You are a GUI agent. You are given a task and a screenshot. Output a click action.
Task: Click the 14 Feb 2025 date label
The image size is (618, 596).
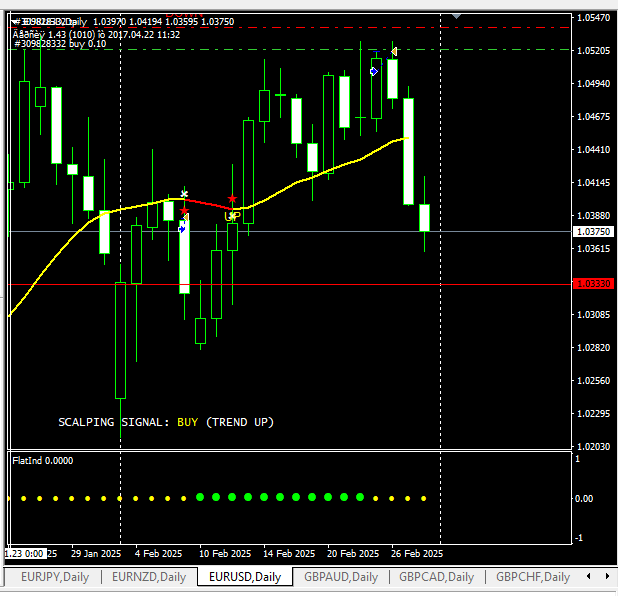289,553
